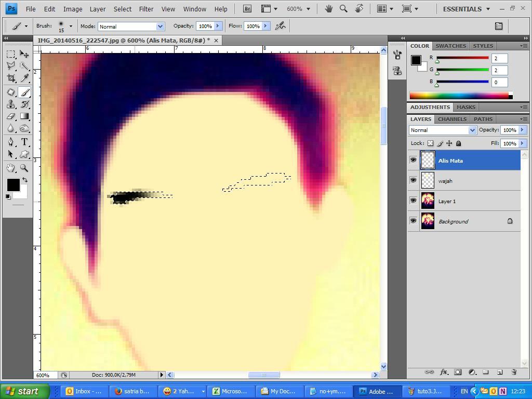This screenshot has width=532, height=399.
Task: Select the Hand tool in toolbox
Action: click(11, 168)
